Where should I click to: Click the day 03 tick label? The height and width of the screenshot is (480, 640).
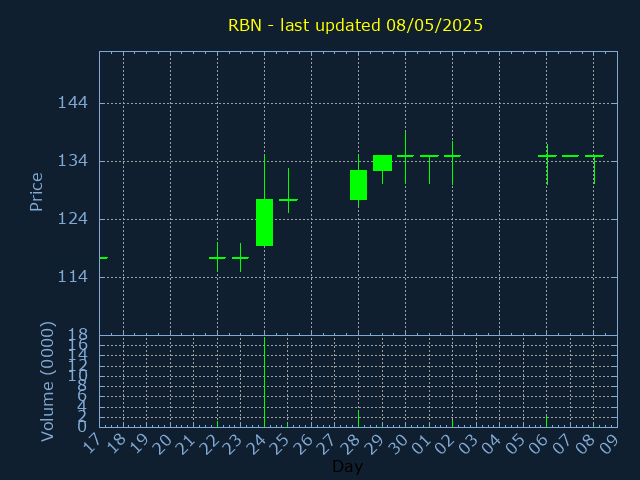click(468, 443)
